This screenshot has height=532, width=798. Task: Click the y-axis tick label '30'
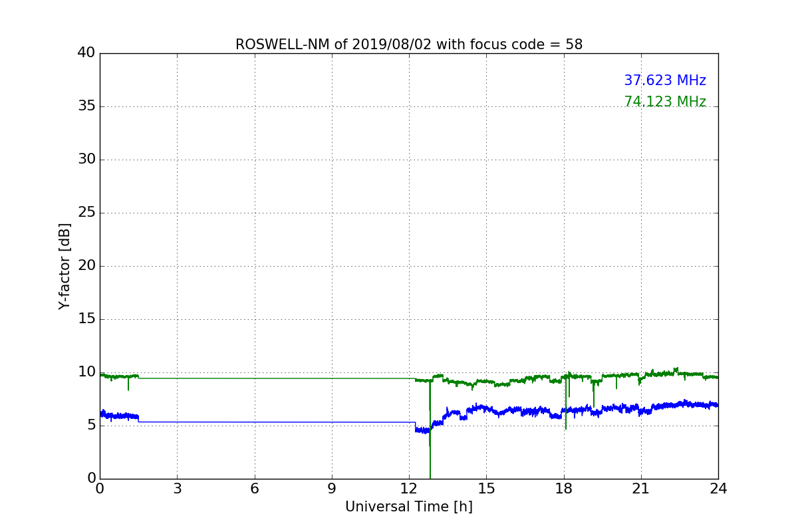pos(86,159)
